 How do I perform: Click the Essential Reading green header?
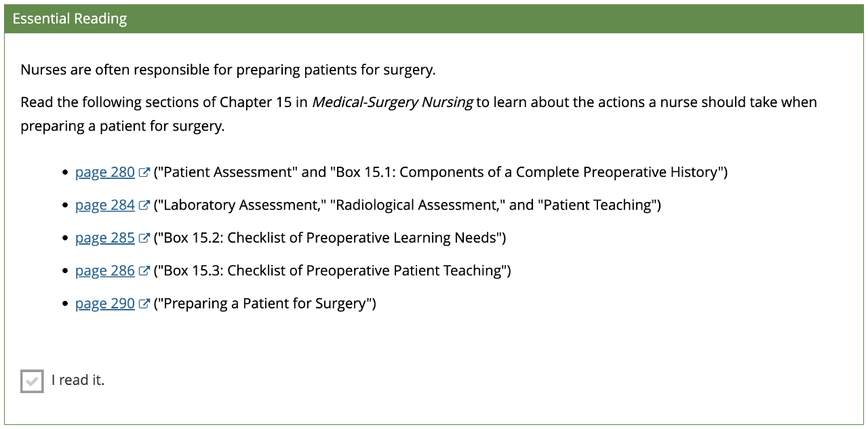[x=434, y=19]
